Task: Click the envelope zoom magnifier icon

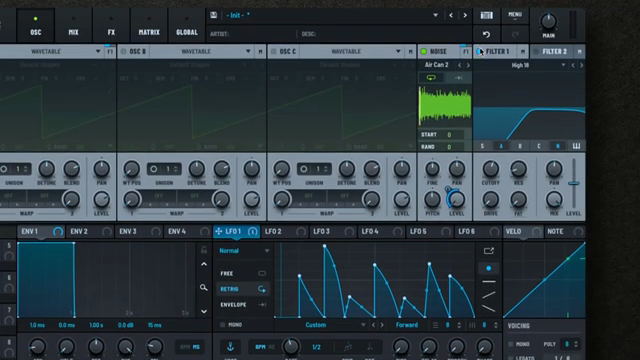Action: [204, 288]
